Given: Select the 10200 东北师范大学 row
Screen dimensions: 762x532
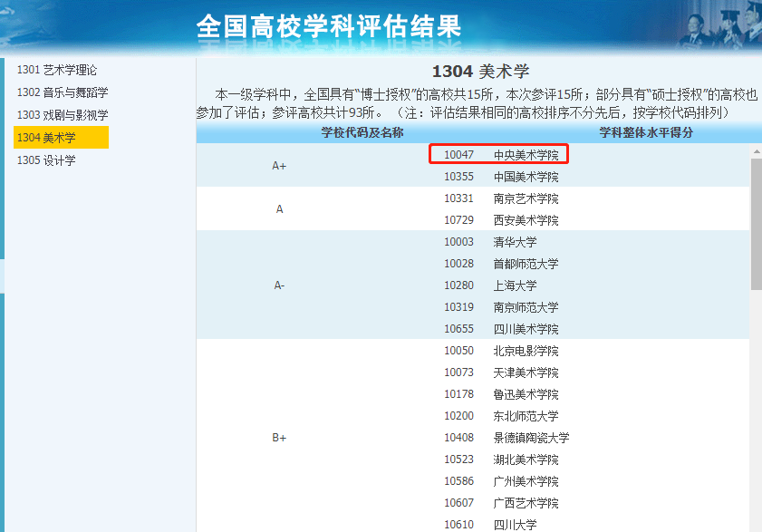Looking at the screenshot, I should point(501,416).
